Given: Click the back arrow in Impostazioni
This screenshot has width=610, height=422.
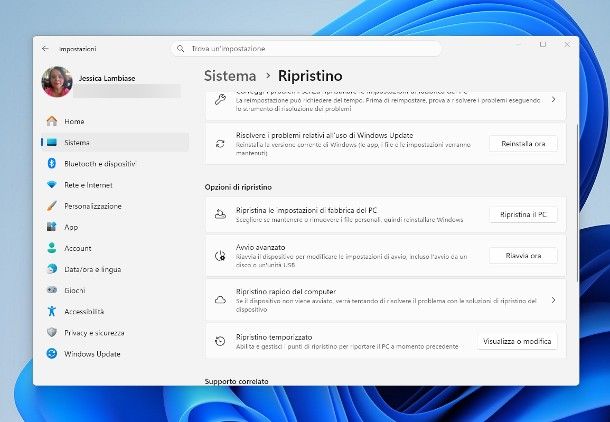Looking at the screenshot, I should pos(45,49).
